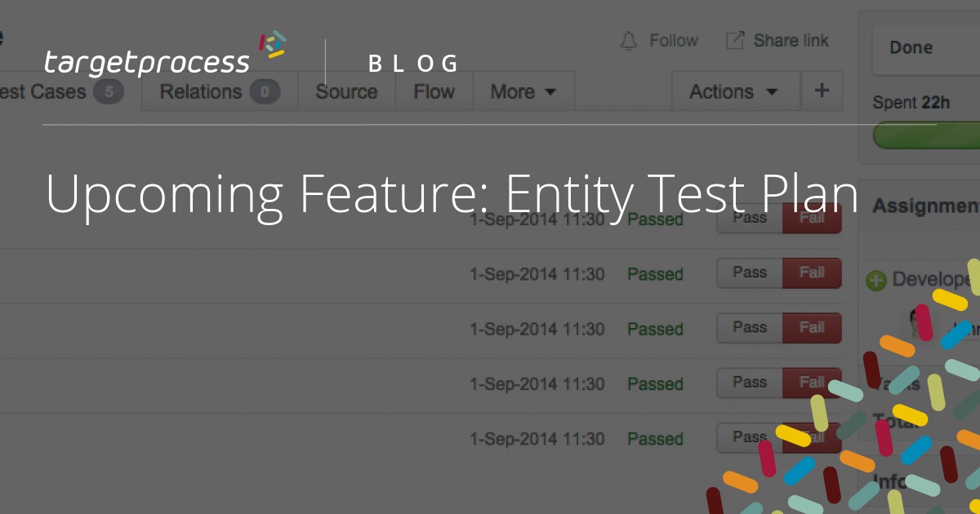Switch to the Flow tab
The image size is (980, 514).
(x=434, y=91)
